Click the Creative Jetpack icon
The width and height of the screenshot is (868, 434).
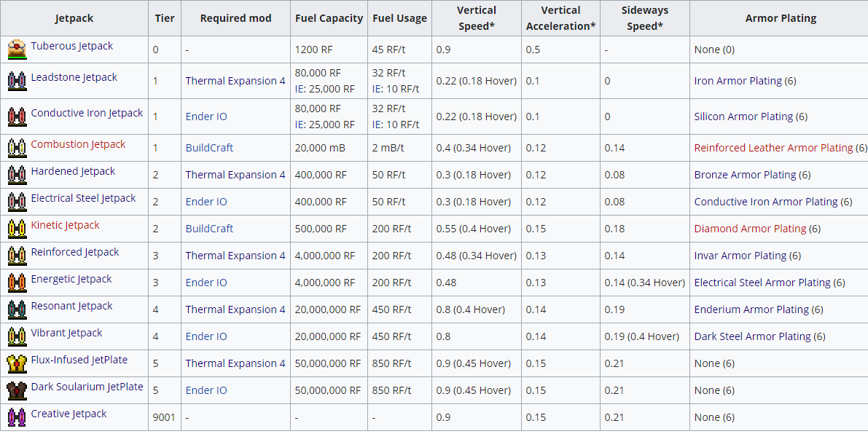point(17,417)
